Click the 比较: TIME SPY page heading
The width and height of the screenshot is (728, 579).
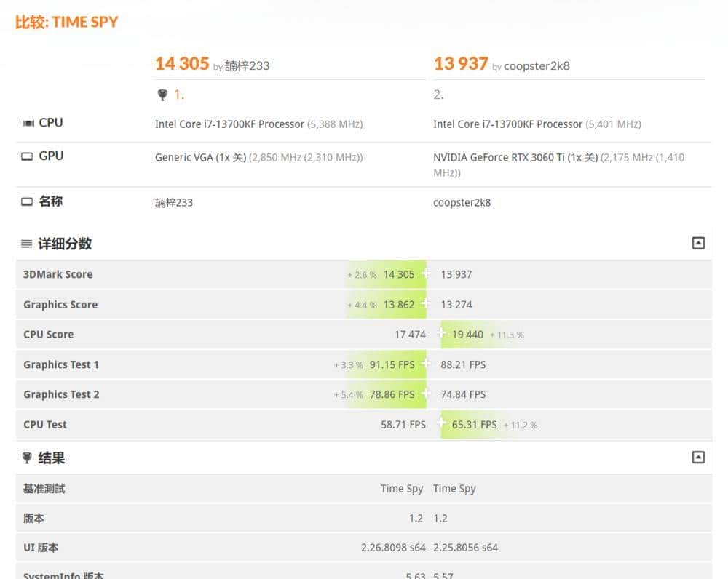[66, 23]
